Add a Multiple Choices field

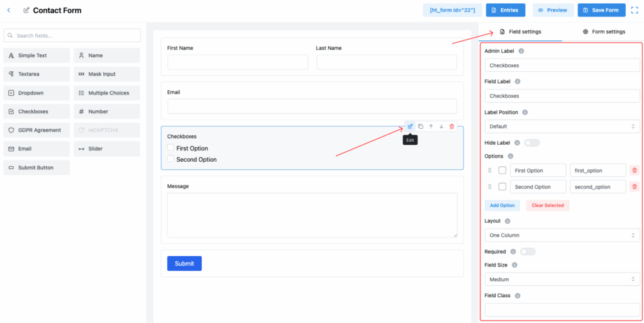point(107,93)
